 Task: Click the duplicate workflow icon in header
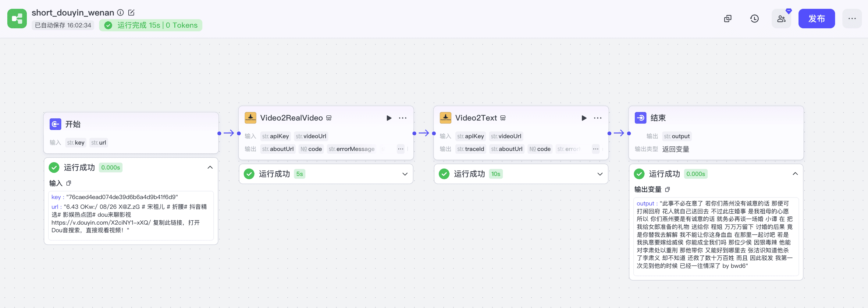(x=727, y=19)
